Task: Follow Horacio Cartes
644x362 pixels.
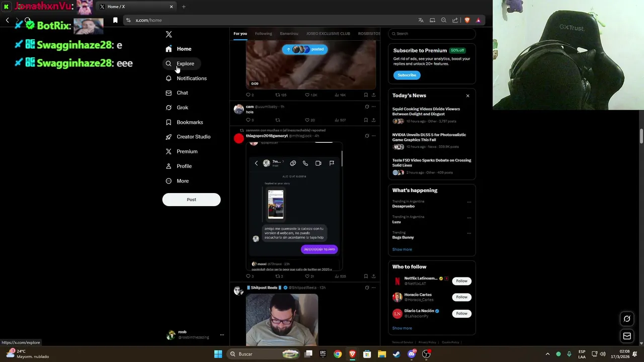Action: pos(461,297)
